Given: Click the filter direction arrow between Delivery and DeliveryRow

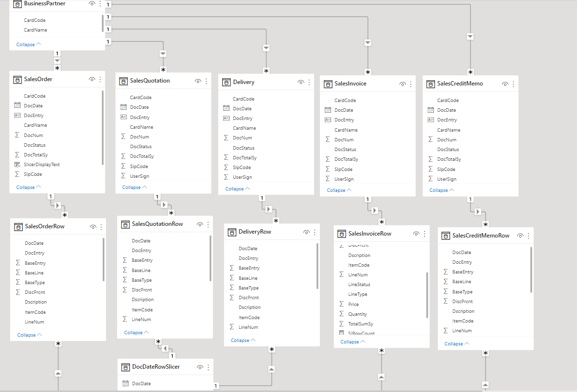Looking at the screenshot, I should pyautogui.click(x=269, y=209).
